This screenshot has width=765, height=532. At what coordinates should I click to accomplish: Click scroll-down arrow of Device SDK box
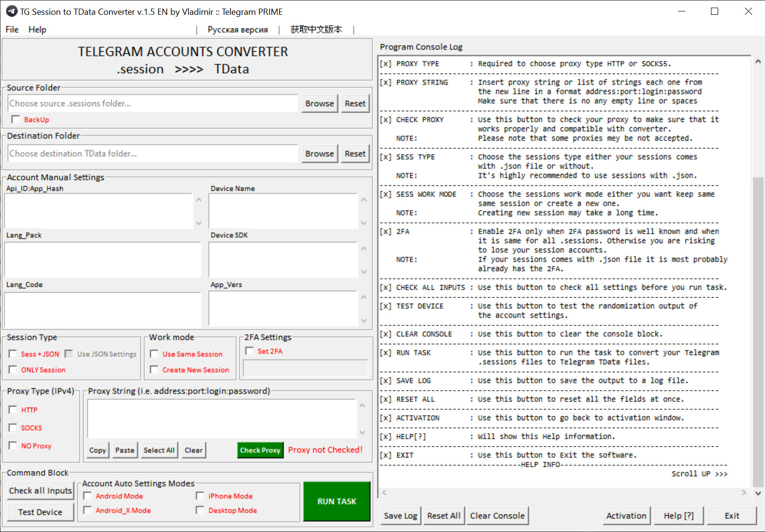(364, 271)
